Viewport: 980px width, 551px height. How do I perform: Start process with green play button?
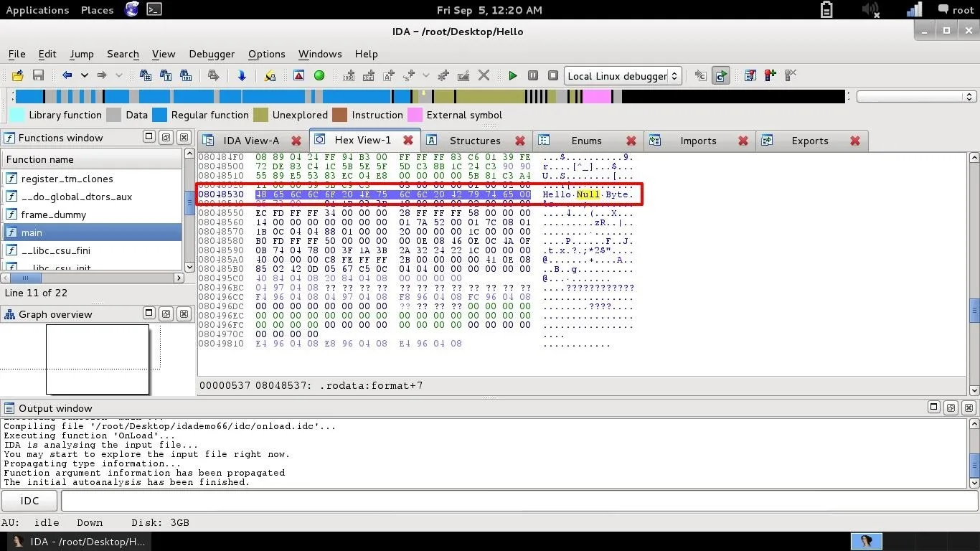(x=513, y=75)
